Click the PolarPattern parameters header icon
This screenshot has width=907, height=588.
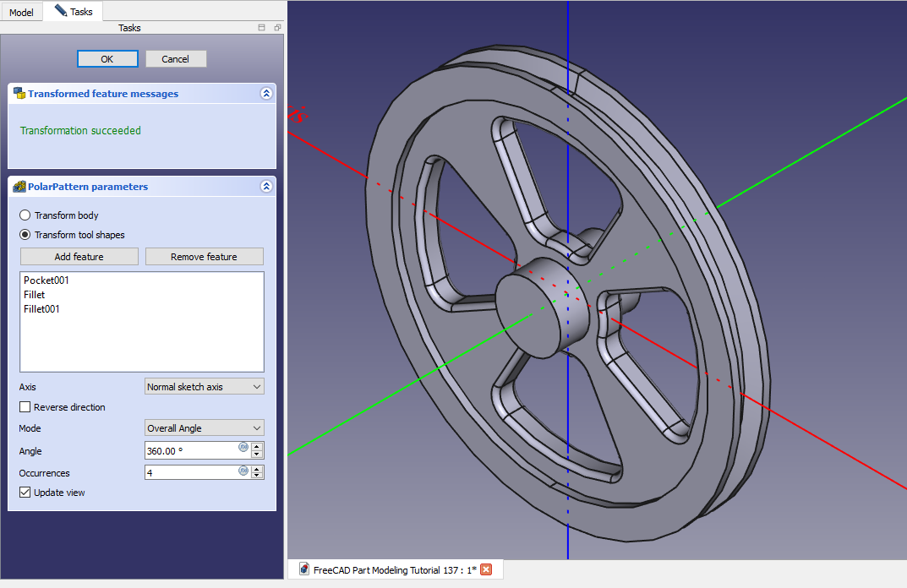(x=19, y=187)
